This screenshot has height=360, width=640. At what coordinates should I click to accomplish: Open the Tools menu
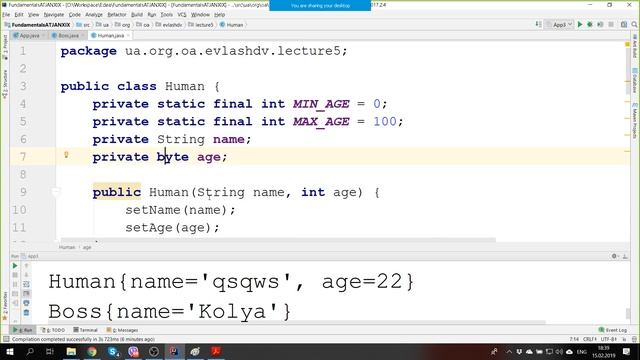coord(167,15)
